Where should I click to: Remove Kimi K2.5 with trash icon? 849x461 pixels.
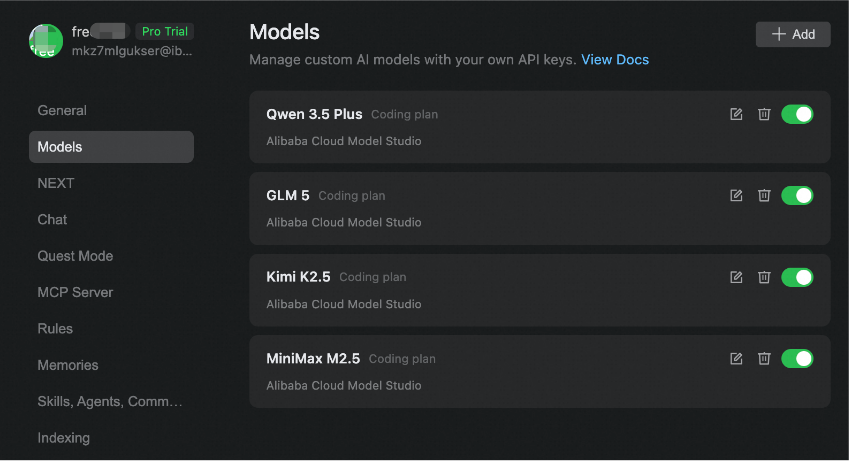764,277
